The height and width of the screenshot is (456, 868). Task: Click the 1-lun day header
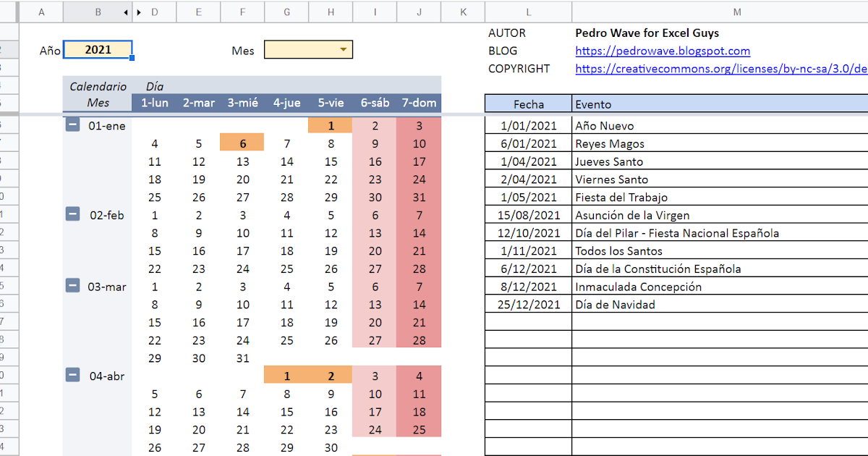pos(154,103)
